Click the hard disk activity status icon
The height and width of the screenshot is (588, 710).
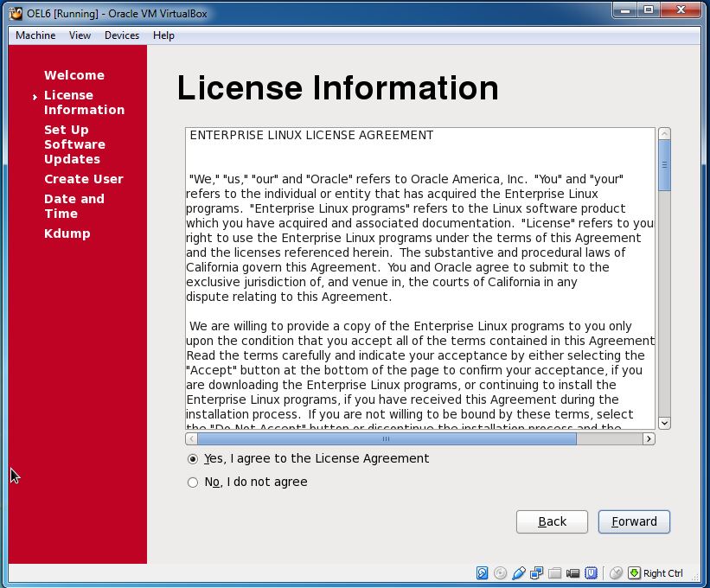pos(483,573)
